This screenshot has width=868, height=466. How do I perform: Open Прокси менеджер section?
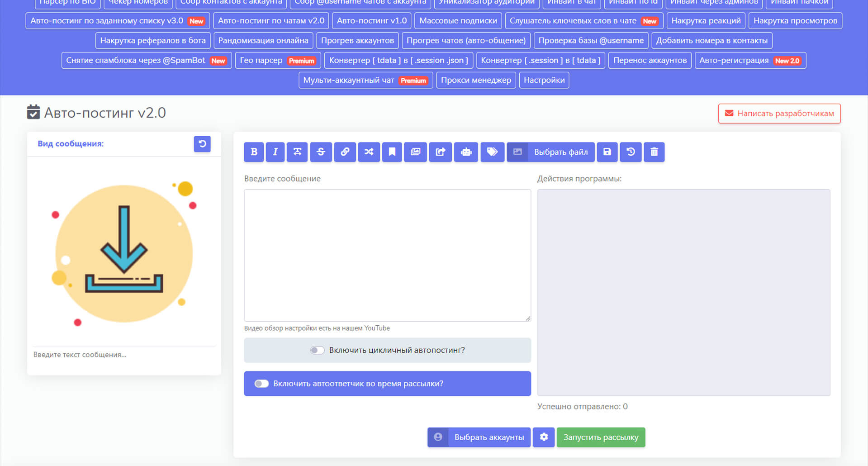pos(476,80)
